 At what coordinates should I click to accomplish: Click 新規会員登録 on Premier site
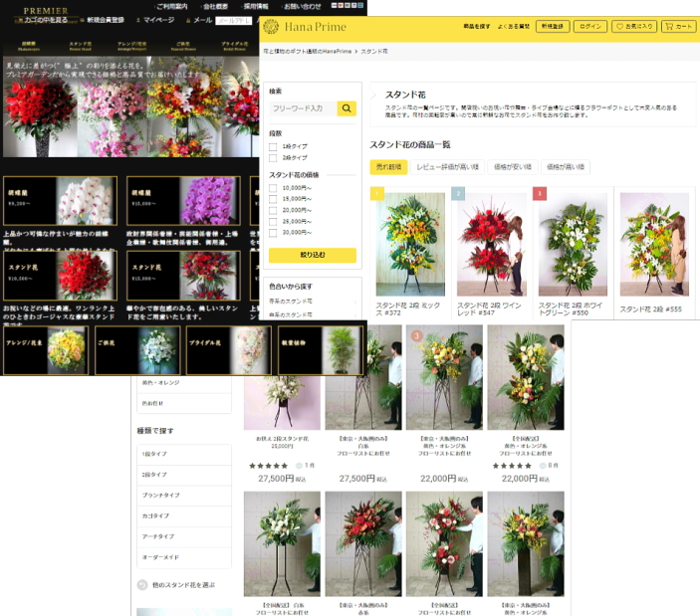[105, 20]
